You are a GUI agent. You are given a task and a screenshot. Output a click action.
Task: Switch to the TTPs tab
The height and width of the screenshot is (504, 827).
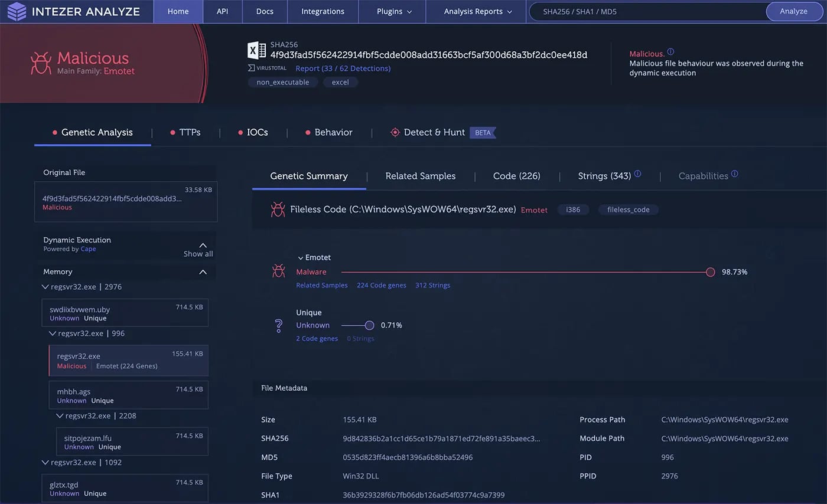pos(185,132)
